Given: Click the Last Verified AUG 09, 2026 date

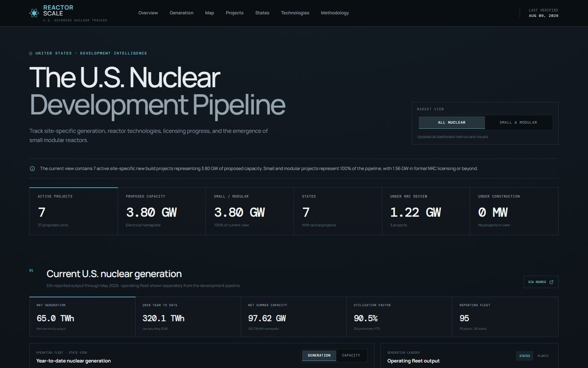Looking at the screenshot, I should pos(543,16).
